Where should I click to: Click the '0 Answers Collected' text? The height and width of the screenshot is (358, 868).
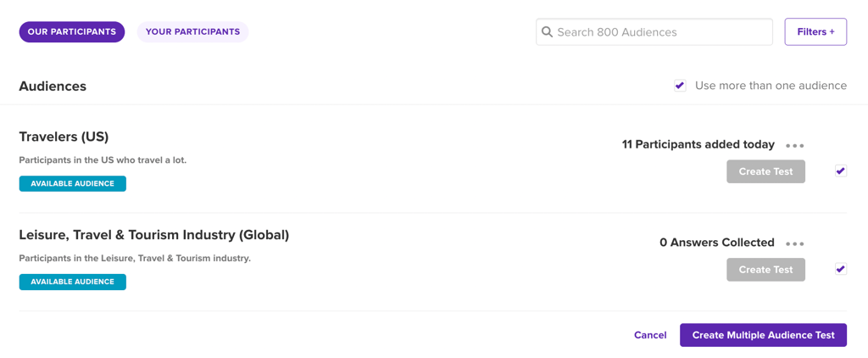point(716,243)
